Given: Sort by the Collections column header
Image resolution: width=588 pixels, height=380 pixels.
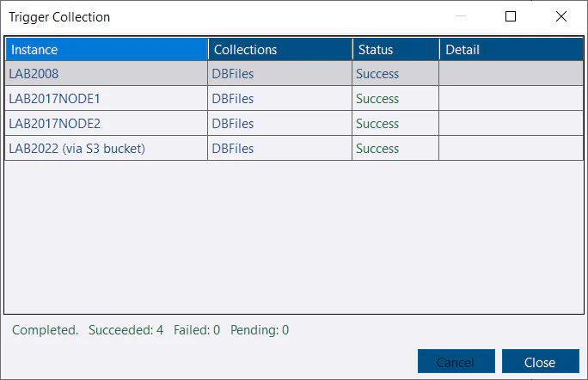Looking at the screenshot, I should 280,50.
